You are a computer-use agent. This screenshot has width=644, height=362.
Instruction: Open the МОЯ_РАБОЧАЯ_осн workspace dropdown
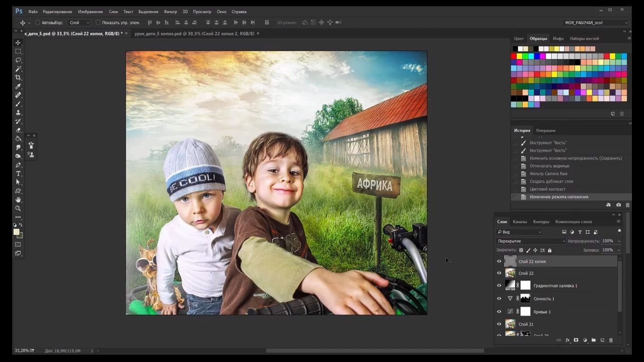596,23
